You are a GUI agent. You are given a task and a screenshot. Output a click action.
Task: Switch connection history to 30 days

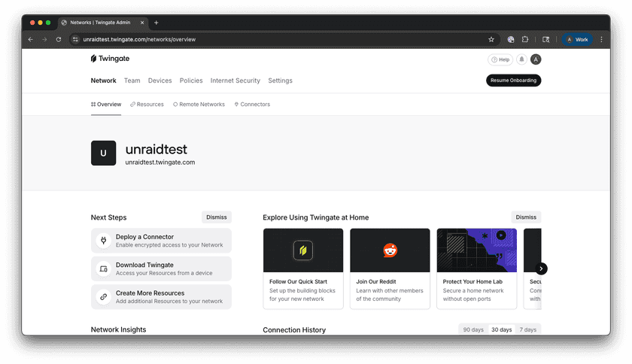(x=501, y=330)
